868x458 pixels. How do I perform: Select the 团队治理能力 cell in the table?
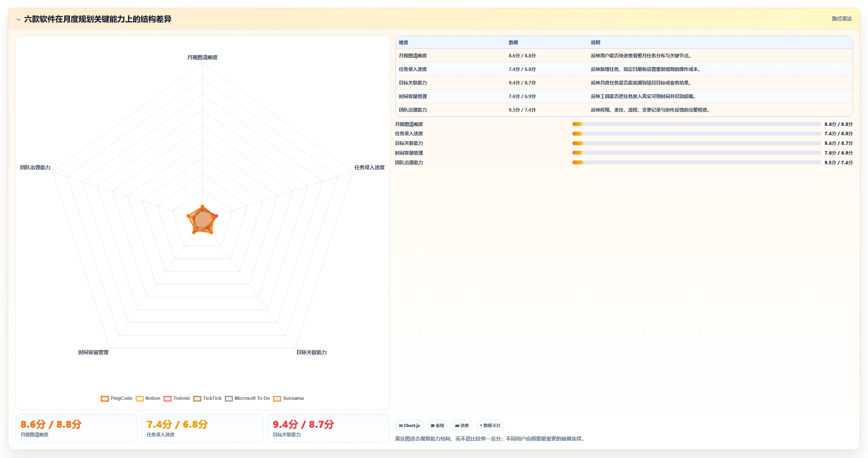[x=413, y=110]
